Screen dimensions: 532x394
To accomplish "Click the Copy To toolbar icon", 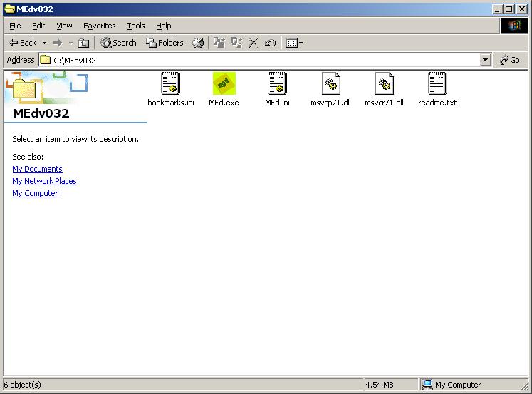I will (236, 43).
